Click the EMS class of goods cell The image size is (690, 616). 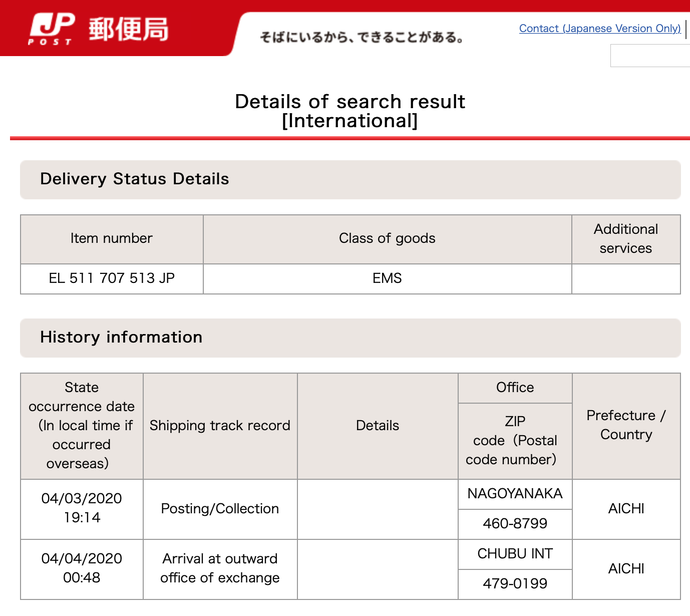click(x=387, y=278)
